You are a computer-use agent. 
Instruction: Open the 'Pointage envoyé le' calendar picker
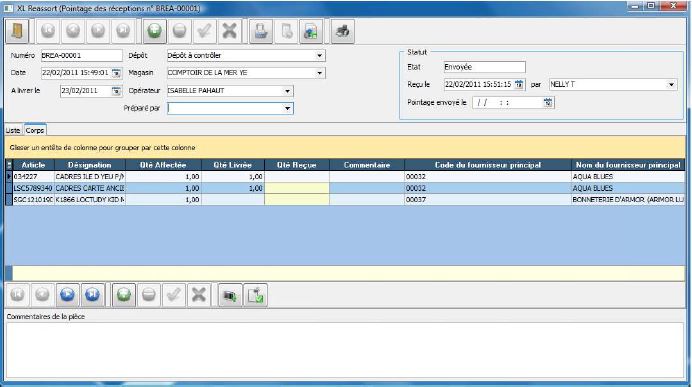[548, 102]
